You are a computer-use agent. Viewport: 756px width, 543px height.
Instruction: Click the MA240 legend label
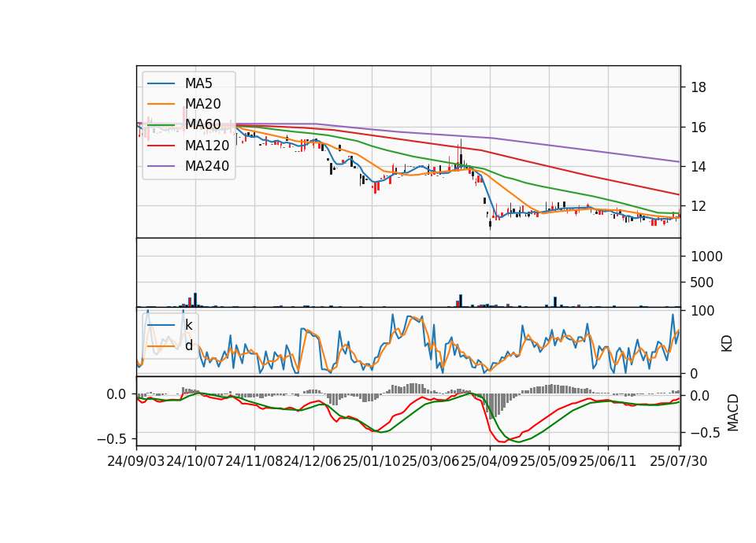(207, 166)
